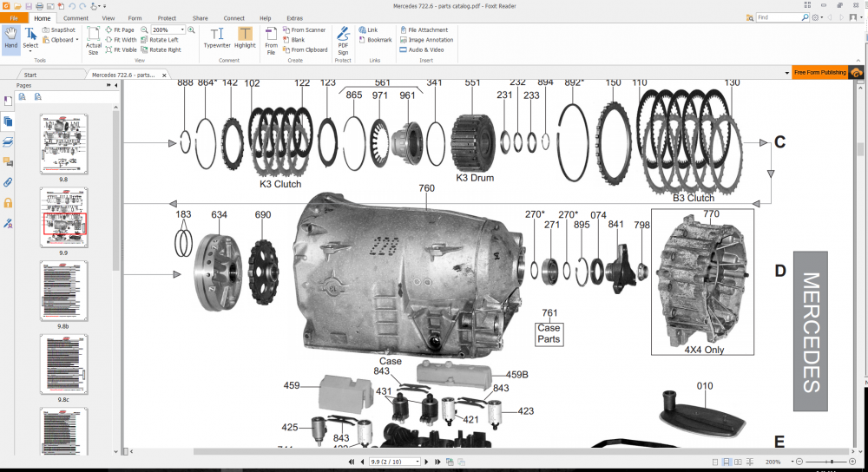Viewport: 868px width, 472px height.
Task: Apply Fit Page view
Action: pyautogui.click(x=120, y=29)
